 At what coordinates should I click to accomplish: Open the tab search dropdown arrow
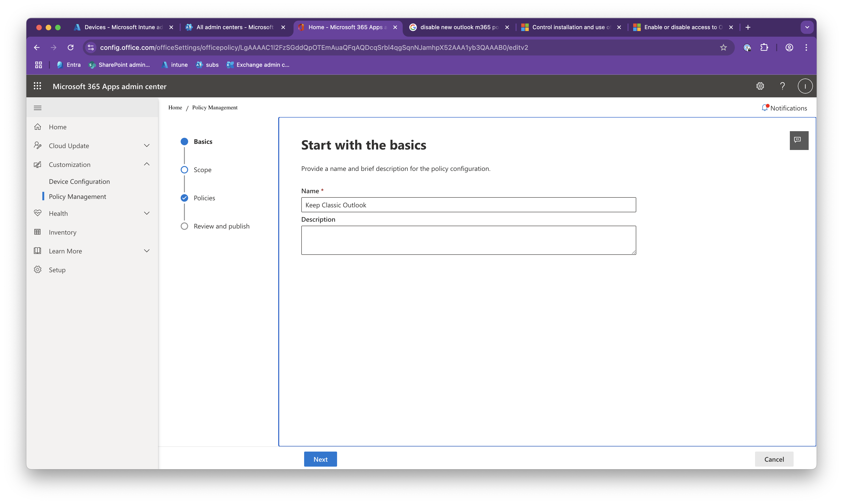807,27
